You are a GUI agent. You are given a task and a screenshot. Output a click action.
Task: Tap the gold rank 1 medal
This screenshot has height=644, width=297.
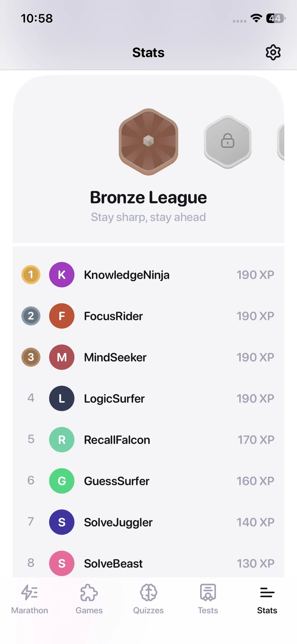(x=31, y=275)
